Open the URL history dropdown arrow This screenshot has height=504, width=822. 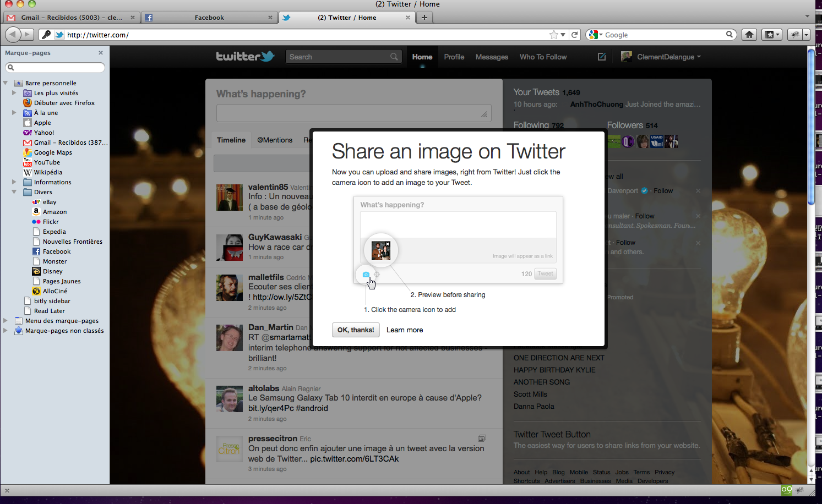pos(563,35)
